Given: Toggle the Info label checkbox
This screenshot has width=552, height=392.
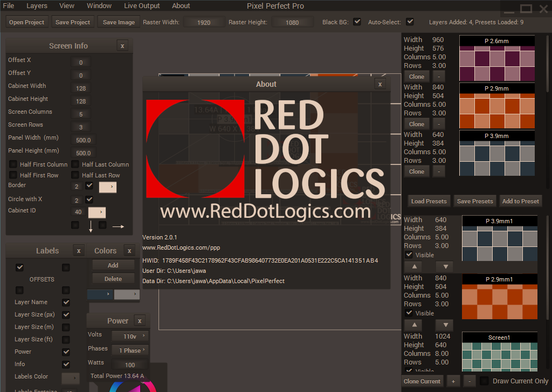Looking at the screenshot, I should coord(66,364).
